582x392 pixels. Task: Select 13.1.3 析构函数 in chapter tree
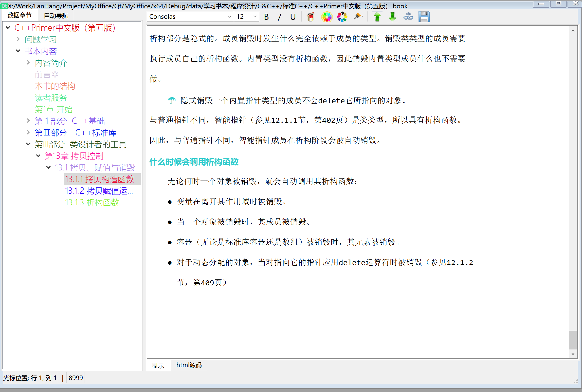click(92, 203)
